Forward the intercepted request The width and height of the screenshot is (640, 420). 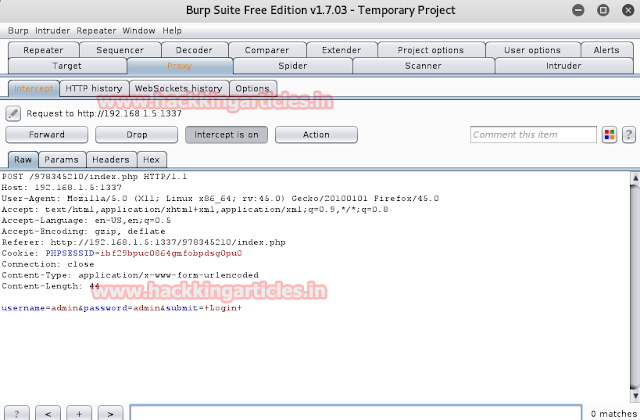47,135
